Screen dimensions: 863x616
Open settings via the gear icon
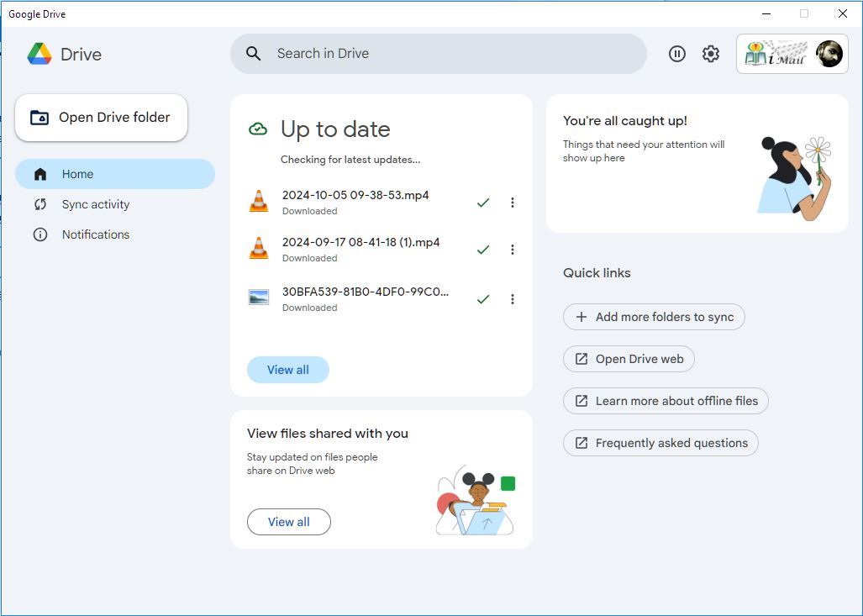pos(711,54)
